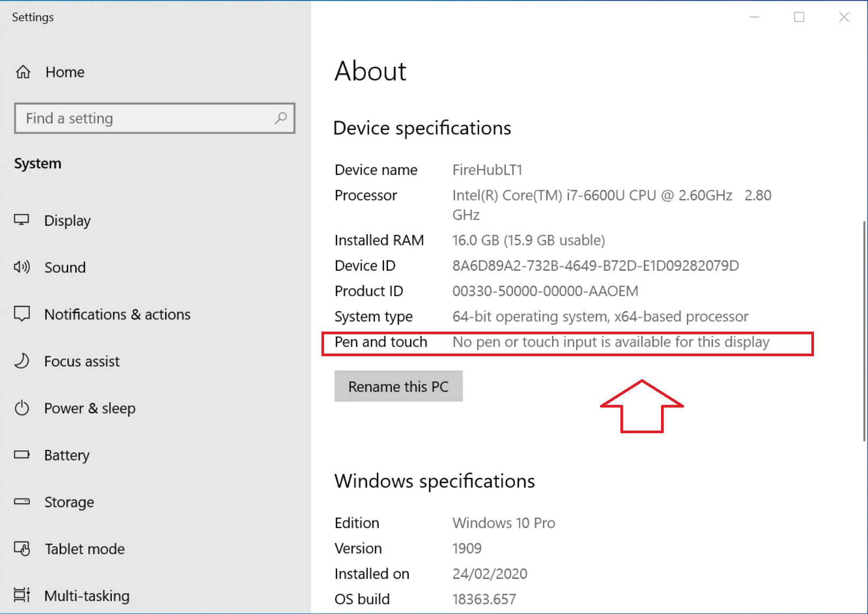Click the Home house icon
Screen dimensions: 868x614
point(23,72)
